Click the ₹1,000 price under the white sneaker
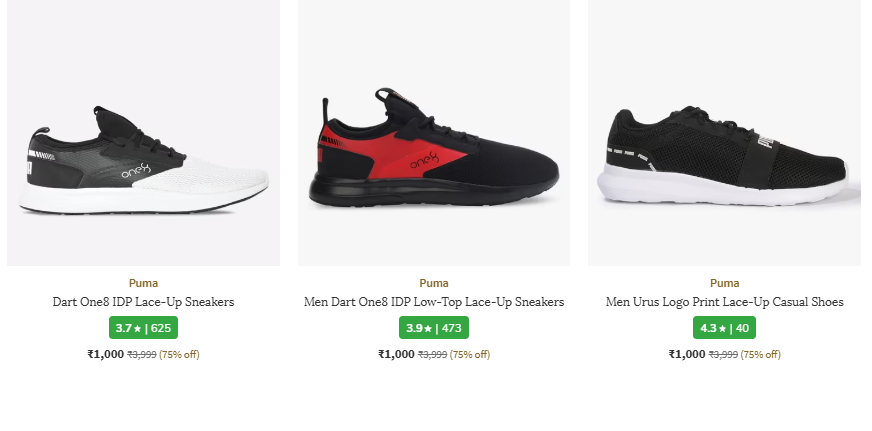Viewport: 872px width, 431px height. [x=105, y=354]
